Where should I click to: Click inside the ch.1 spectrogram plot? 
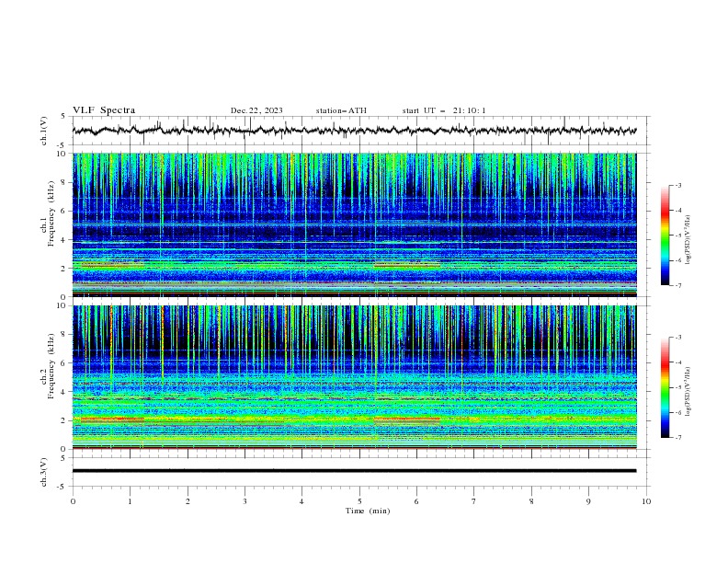click(354, 224)
